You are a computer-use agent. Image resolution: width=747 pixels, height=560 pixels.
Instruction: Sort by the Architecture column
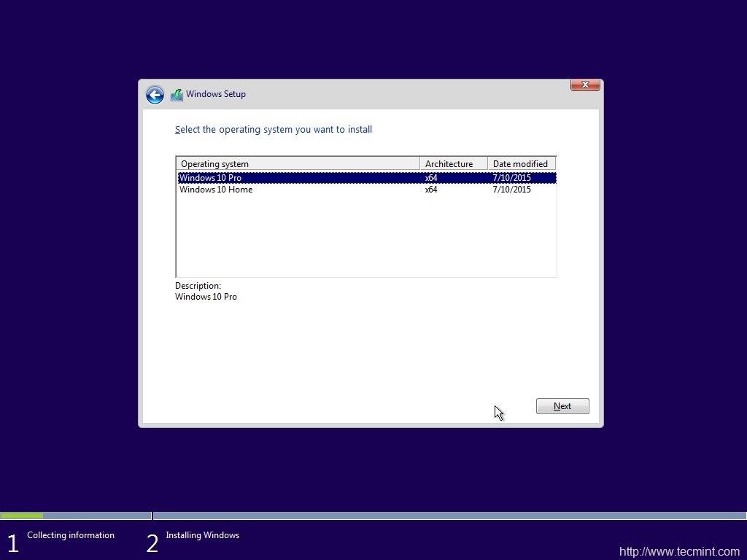tap(451, 163)
